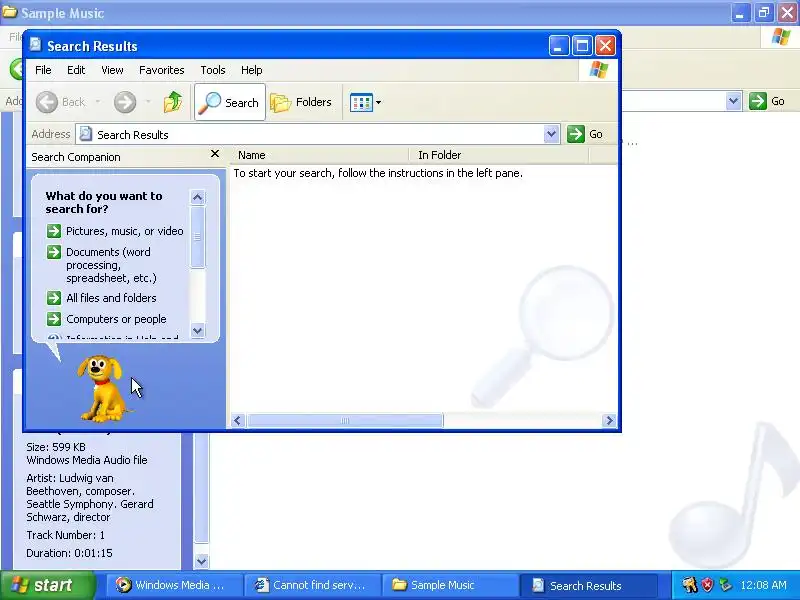Screen dimensions: 800x600
Task: Click green arrow beside All files and folders
Action: pos(54,298)
